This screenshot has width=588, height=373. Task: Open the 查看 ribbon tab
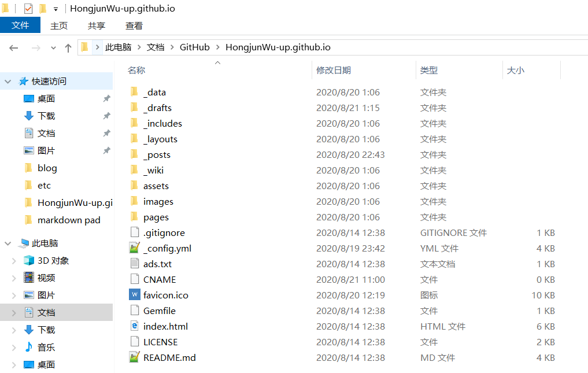point(134,25)
